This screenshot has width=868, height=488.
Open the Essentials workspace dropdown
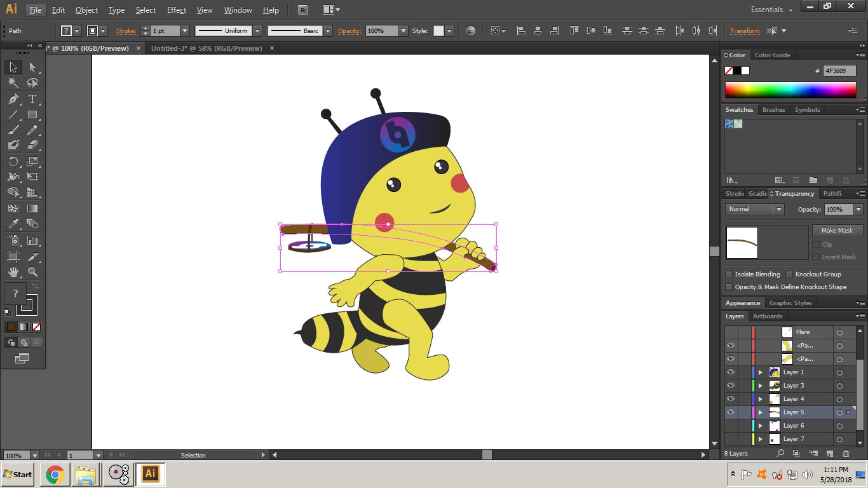point(771,10)
